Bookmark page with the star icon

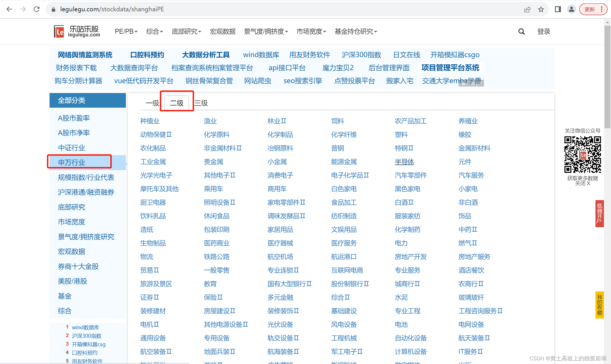541,9
